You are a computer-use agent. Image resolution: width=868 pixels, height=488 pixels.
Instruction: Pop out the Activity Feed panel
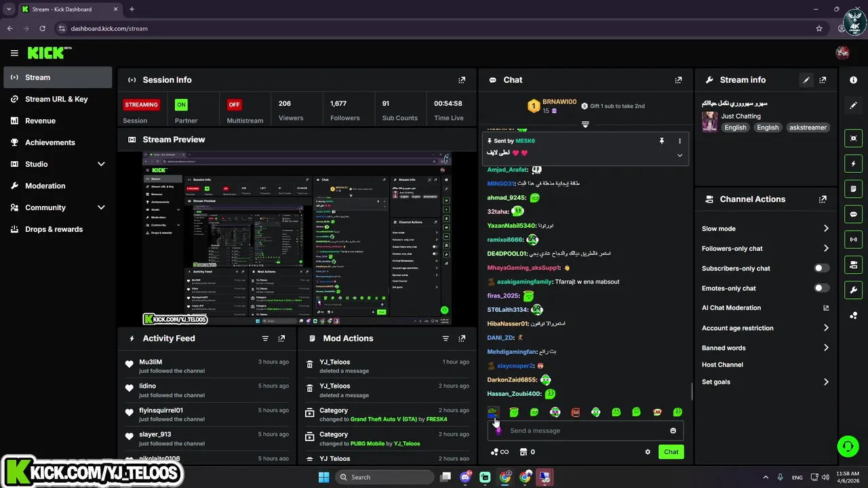(x=281, y=338)
